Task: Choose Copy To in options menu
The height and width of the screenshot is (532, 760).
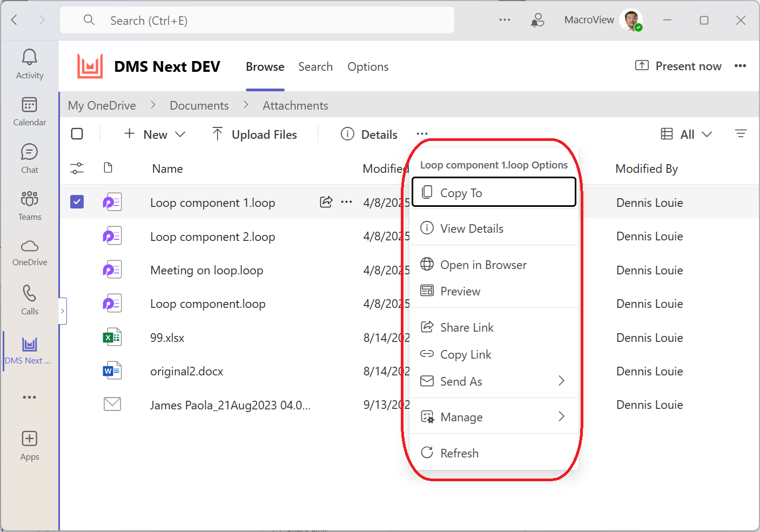Action: (x=494, y=192)
